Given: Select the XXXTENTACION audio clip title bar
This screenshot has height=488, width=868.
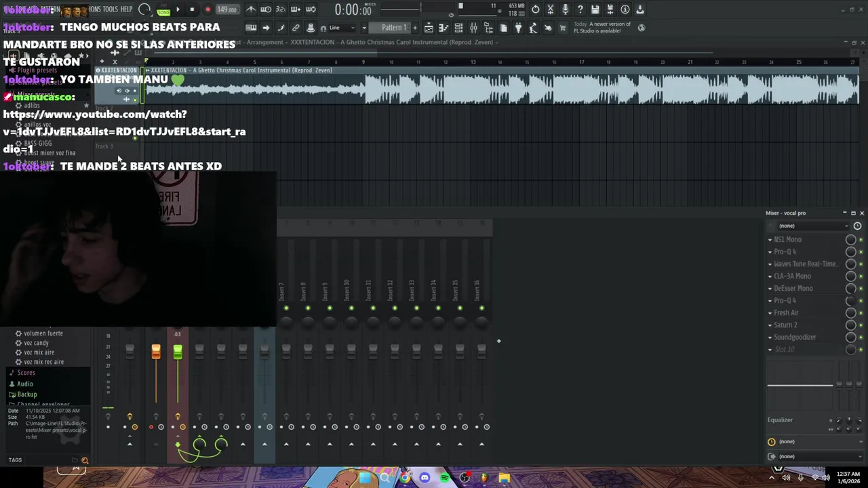Looking at the screenshot, I should point(502,70).
